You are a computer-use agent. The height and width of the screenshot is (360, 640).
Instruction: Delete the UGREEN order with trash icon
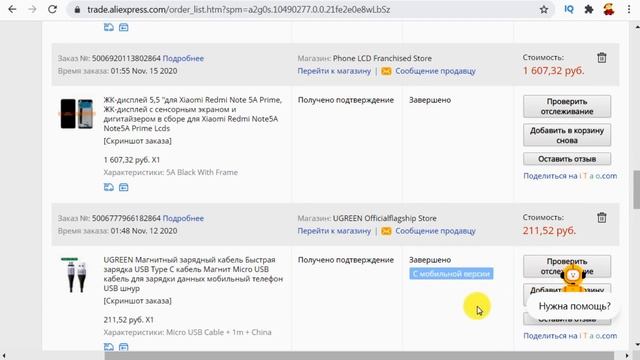click(602, 218)
